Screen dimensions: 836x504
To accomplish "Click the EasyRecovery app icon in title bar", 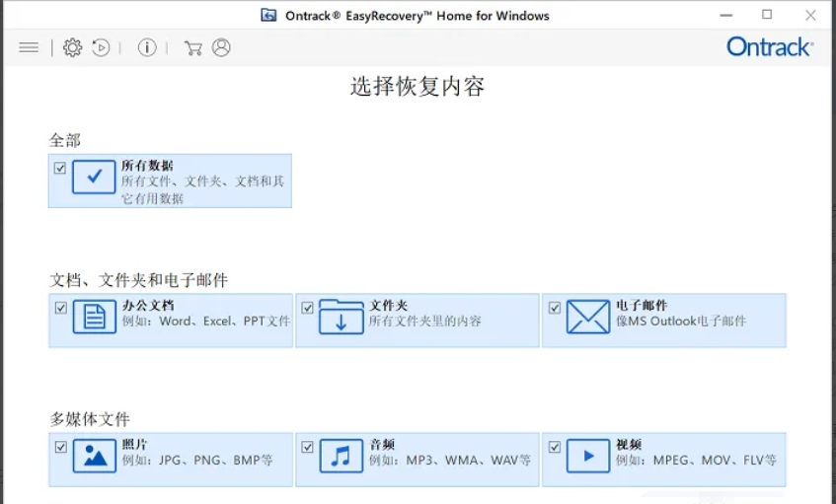I will point(268,16).
